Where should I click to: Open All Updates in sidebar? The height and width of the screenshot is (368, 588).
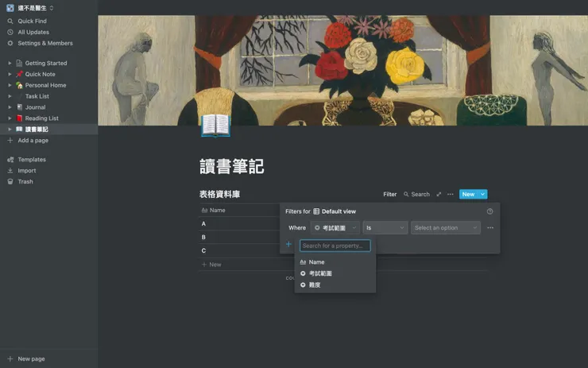(33, 33)
